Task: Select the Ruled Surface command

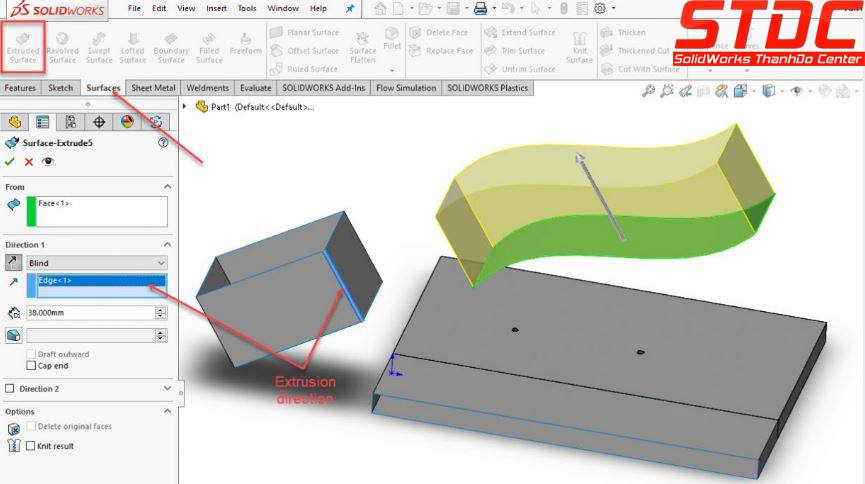Action: tap(304, 69)
